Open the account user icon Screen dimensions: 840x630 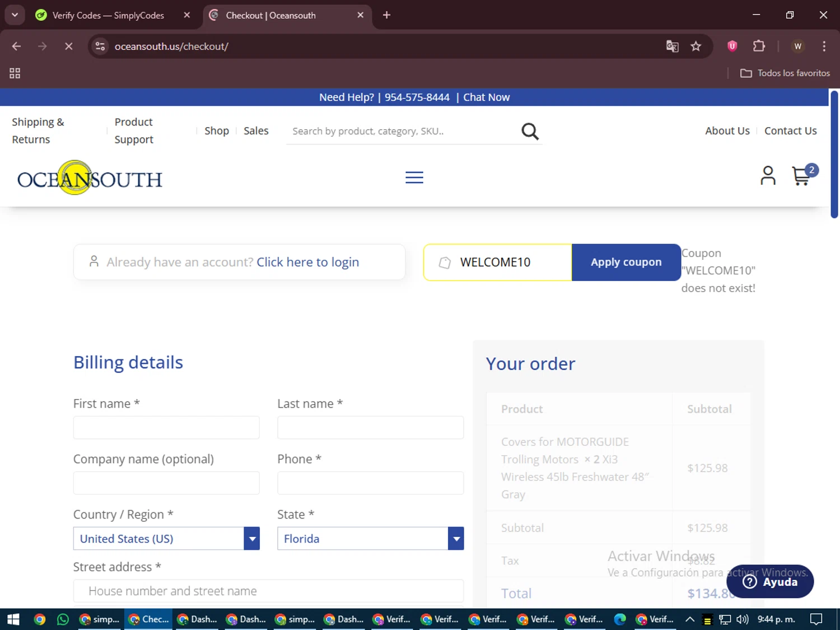(768, 176)
